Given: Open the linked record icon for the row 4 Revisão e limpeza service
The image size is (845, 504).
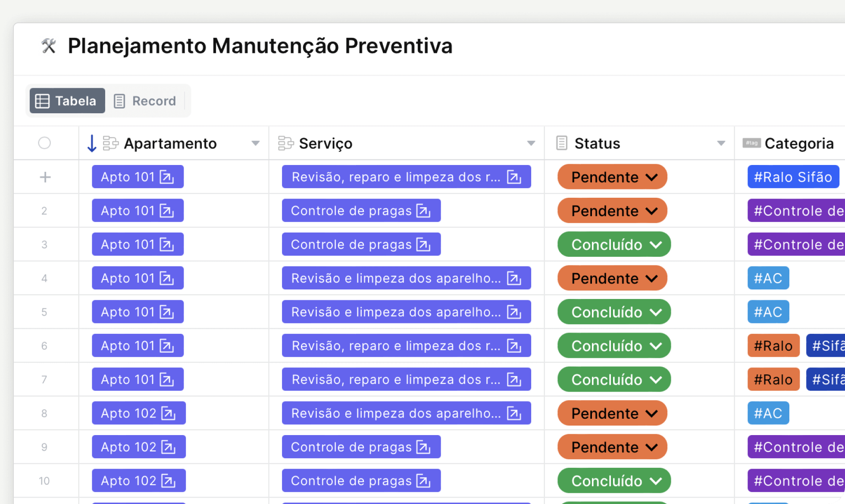Looking at the screenshot, I should [x=514, y=278].
